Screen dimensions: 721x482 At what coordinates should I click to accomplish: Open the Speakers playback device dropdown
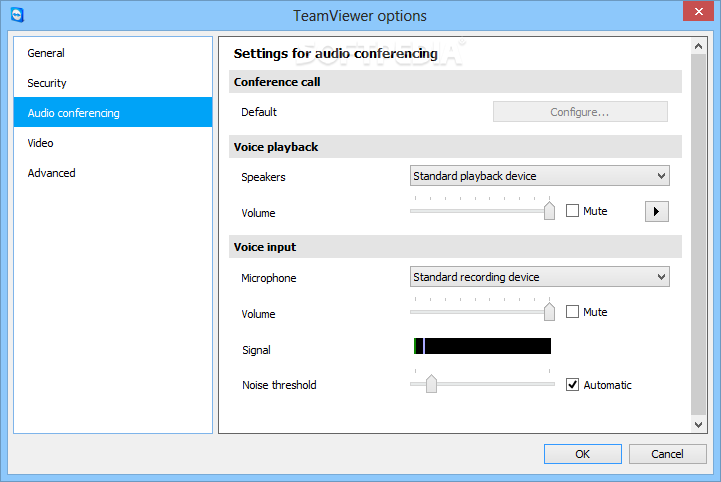pos(539,176)
